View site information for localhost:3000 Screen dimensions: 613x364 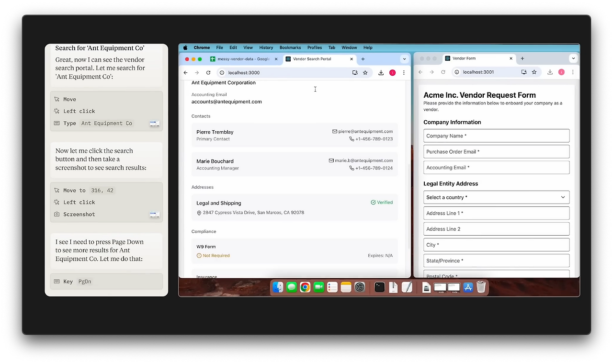[222, 73]
